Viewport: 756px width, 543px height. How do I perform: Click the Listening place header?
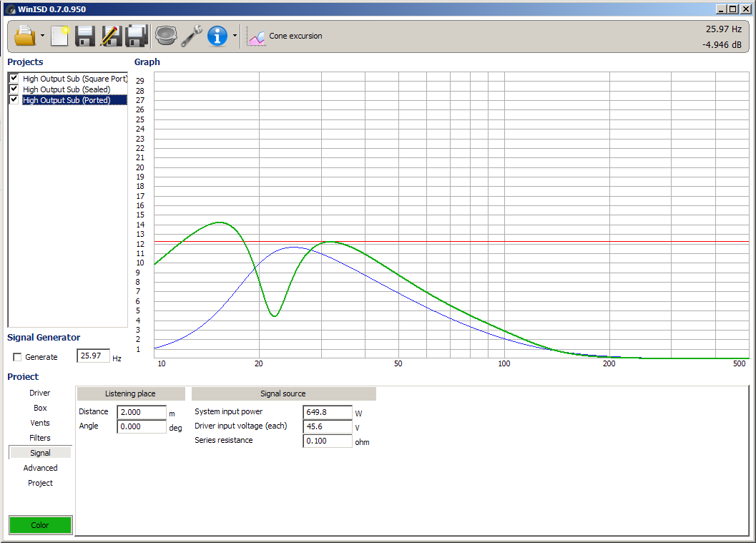pos(131,393)
